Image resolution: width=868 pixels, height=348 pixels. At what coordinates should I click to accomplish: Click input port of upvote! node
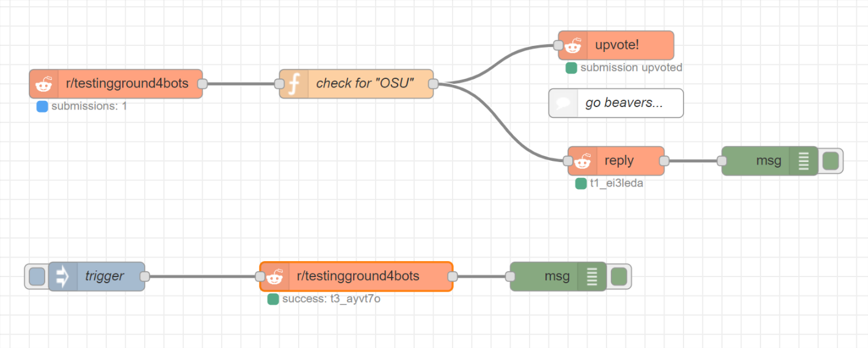(x=558, y=45)
